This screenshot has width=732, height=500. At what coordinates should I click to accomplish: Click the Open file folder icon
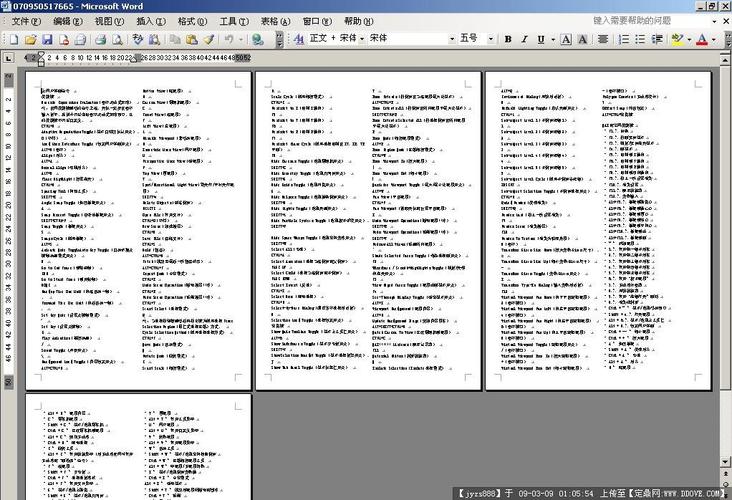point(31,39)
